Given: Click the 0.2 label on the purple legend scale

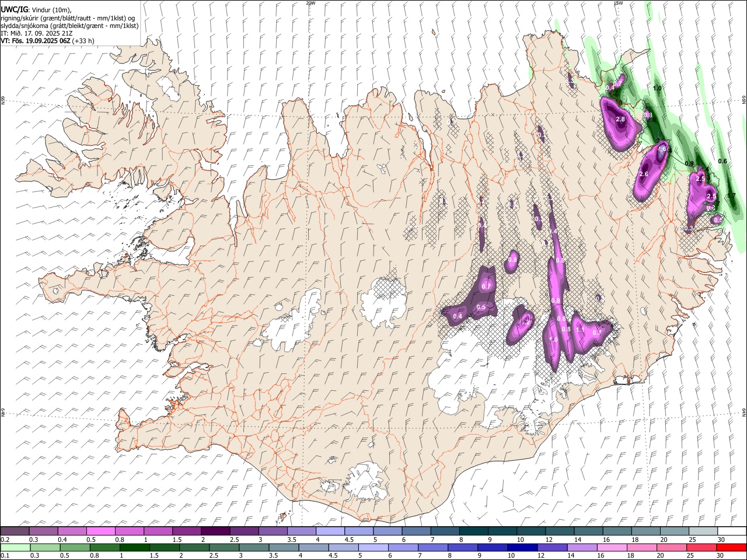Looking at the screenshot, I should 4,540.
